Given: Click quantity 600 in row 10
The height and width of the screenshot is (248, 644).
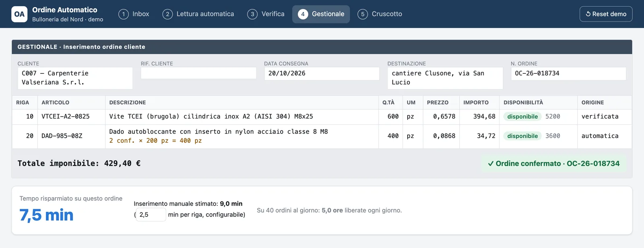Looking at the screenshot, I should point(393,117).
